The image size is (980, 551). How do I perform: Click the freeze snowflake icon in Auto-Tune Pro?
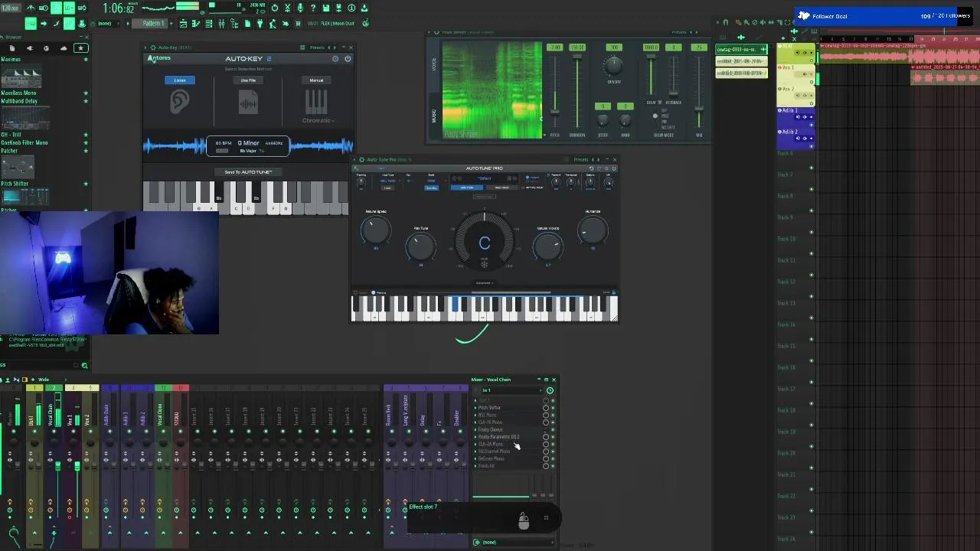coord(485,264)
